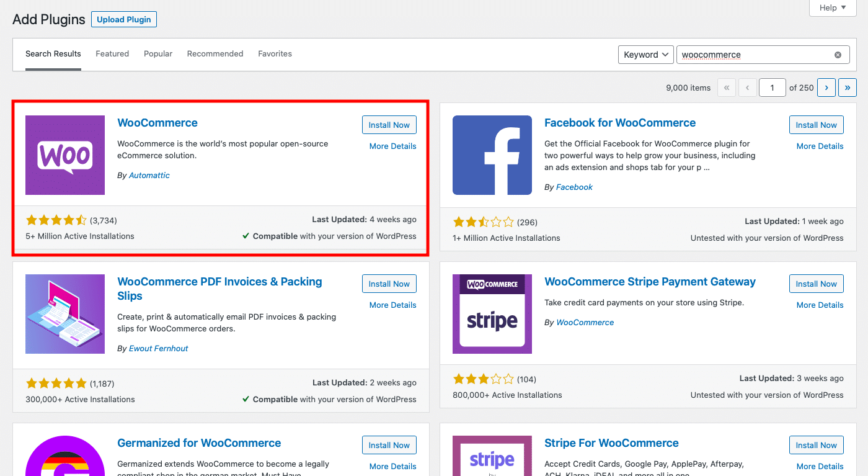Click the Stripe Payment Gateway star rating (104)
The height and width of the screenshot is (476, 868).
484,379
